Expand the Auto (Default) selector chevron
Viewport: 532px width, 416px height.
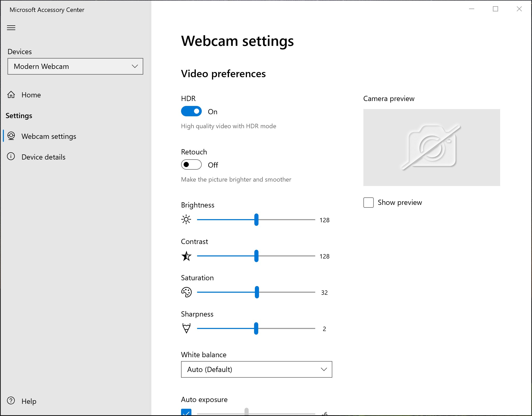pos(323,369)
